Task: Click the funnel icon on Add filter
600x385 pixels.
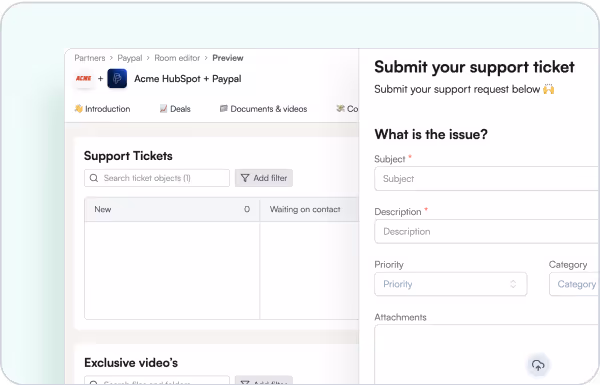Action: pos(245,178)
